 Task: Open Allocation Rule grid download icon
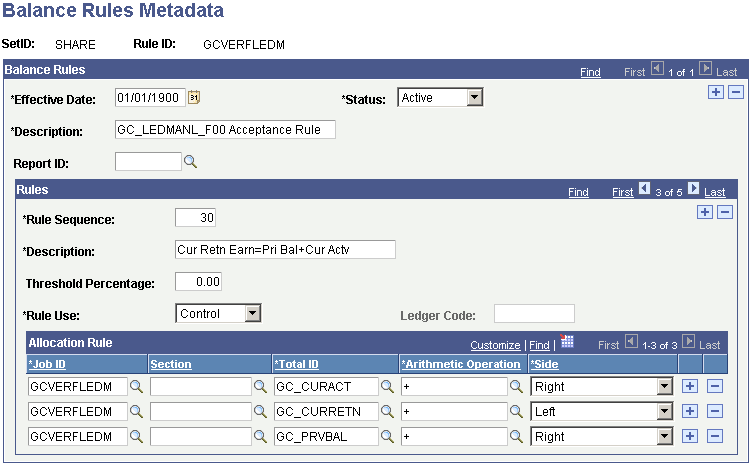click(567, 341)
